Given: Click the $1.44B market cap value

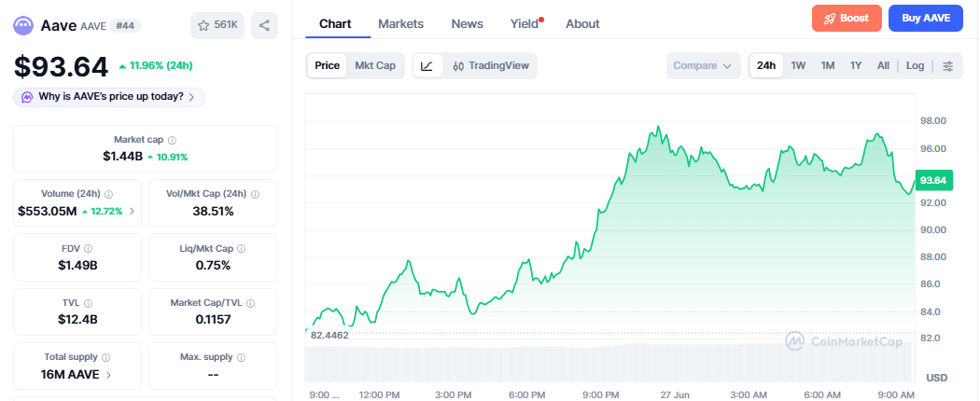Looking at the screenshot, I should [x=122, y=156].
